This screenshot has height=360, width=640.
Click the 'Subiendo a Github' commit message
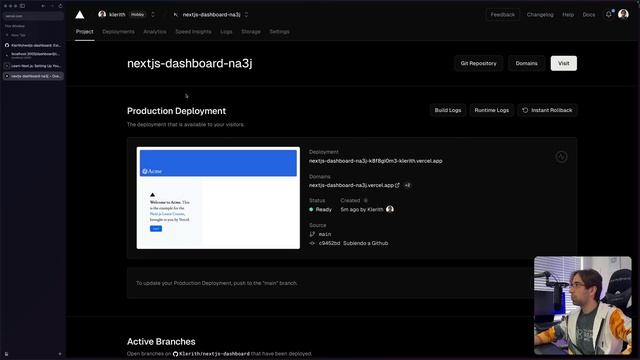(x=366, y=243)
